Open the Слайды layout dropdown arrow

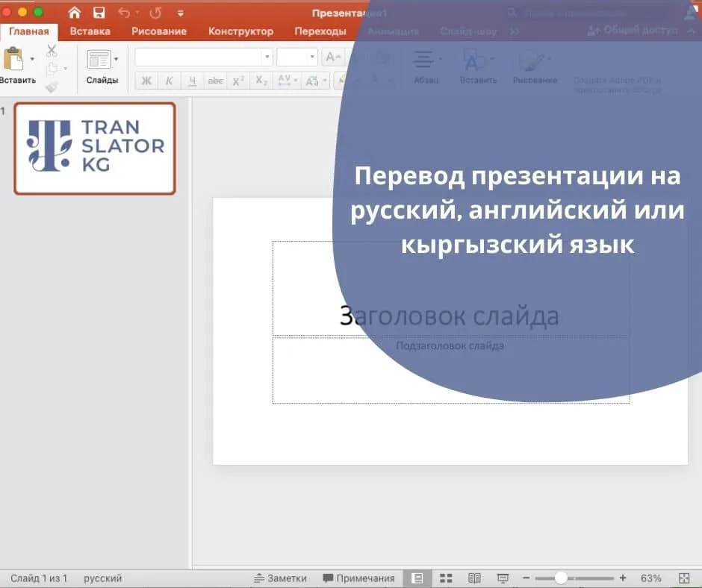116,59
